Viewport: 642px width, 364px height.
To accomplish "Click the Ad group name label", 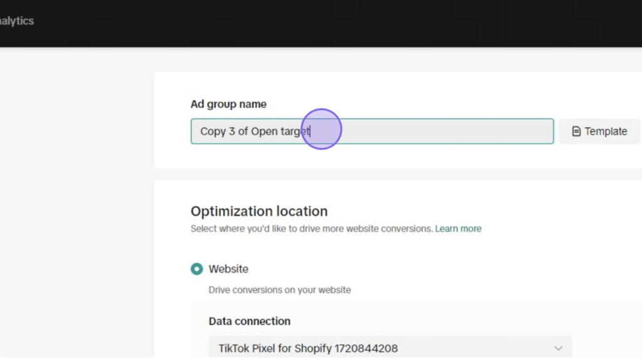I will tap(228, 104).
